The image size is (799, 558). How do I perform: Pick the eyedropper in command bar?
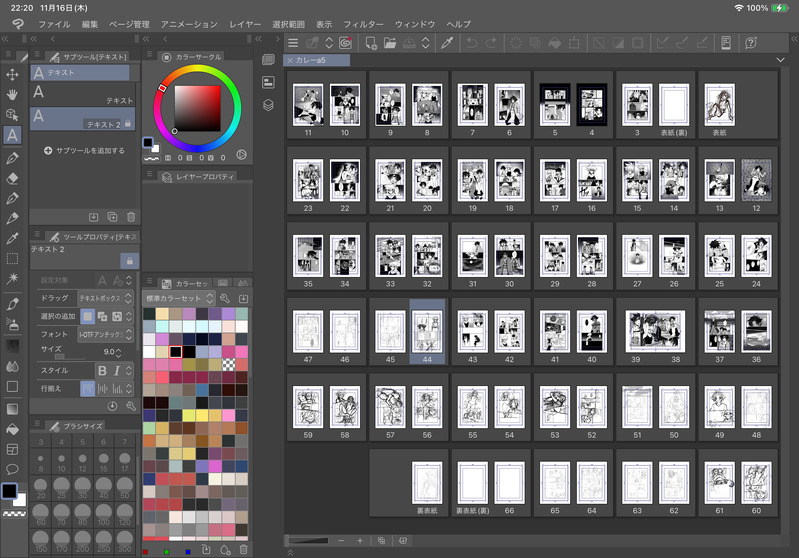tap(447, 43)
